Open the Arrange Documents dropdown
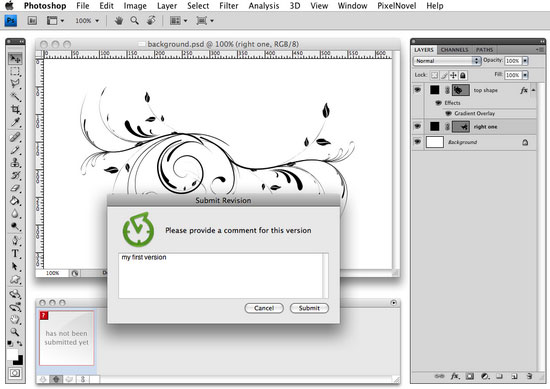 [x=179, y=21]
